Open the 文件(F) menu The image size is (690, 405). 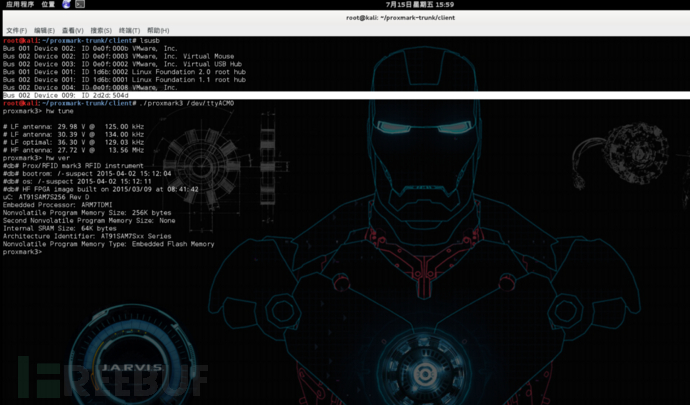pos(17,30)
